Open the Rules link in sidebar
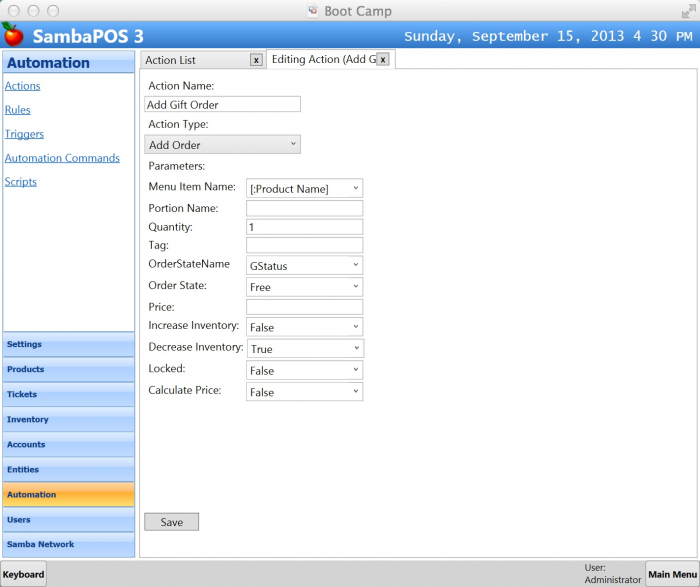The height and width of the screenshot is (587, 700). click(18, 110)
